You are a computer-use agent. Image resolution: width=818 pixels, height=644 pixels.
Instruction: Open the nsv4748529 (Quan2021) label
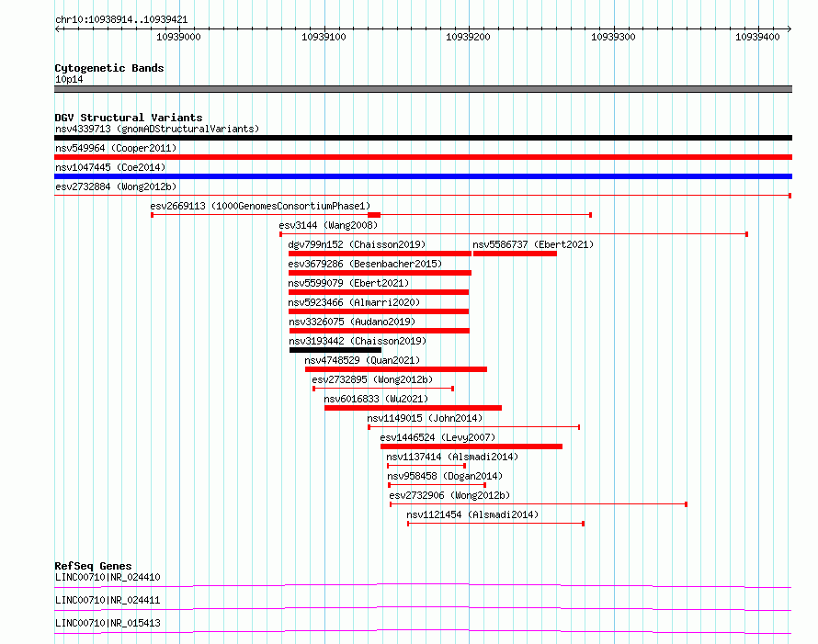[362, 360]
